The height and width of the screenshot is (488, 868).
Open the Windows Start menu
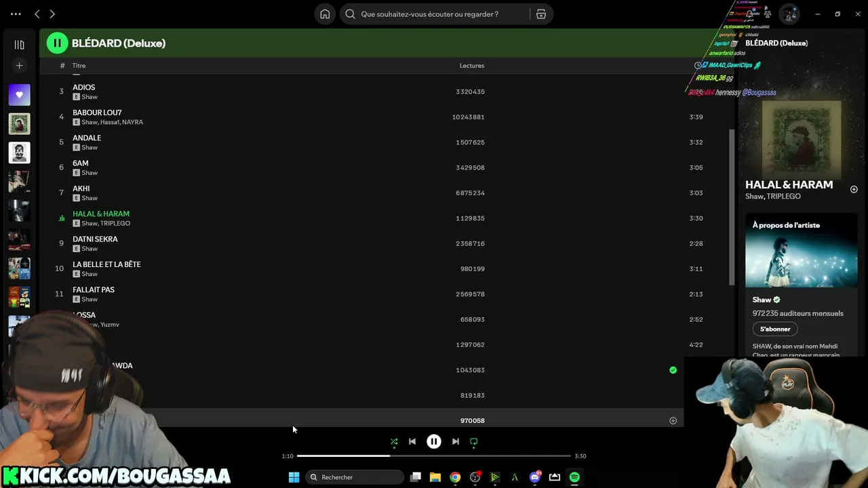294,477
